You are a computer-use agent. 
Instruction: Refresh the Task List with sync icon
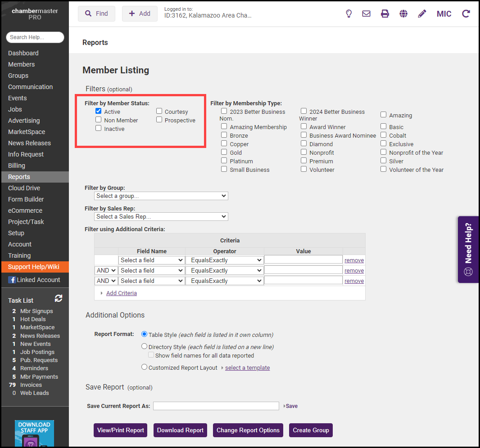[59, 298]
